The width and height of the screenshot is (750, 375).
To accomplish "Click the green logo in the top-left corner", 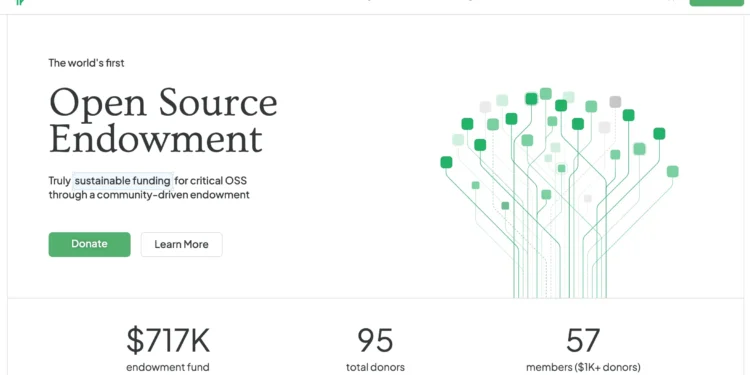I will click(20, 2).
